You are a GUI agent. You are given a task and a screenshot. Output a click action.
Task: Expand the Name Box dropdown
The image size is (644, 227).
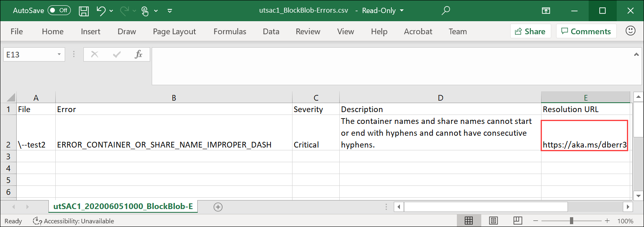[x=59, y=55]
